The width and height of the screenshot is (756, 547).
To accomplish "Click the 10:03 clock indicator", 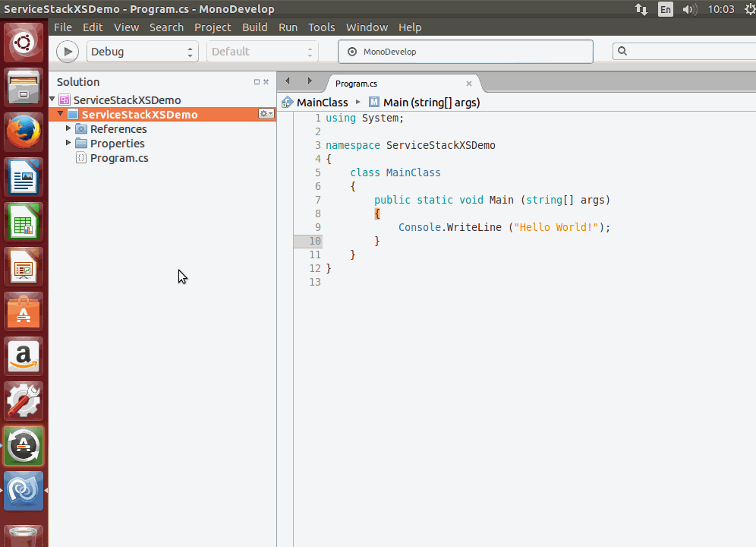I will (x=721, y=9).
